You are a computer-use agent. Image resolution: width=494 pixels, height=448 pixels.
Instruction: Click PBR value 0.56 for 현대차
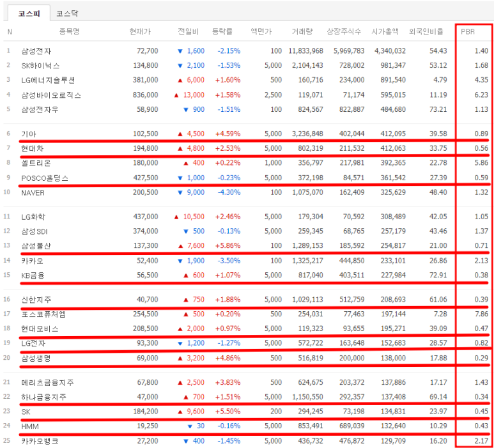[481, 148]
